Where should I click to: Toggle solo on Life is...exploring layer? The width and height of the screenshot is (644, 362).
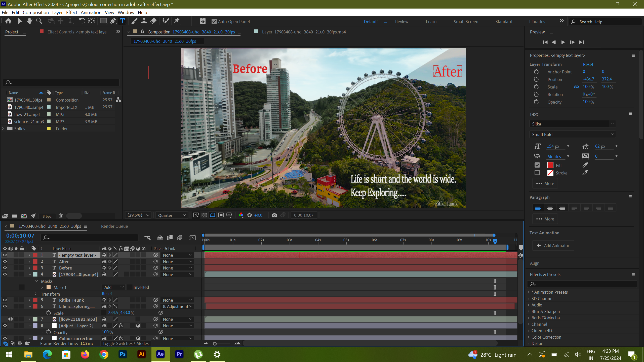(x=16, y=307)
